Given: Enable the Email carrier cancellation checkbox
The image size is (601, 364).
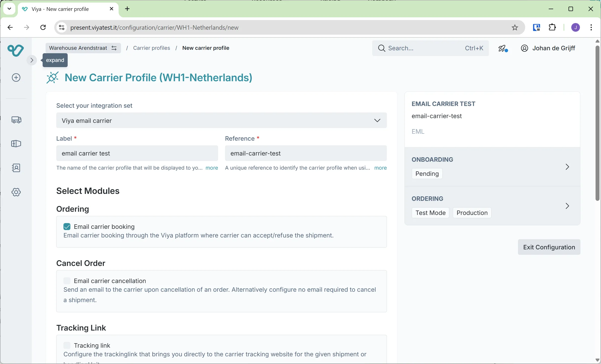Looking at the screenshot, I should 67,281.
